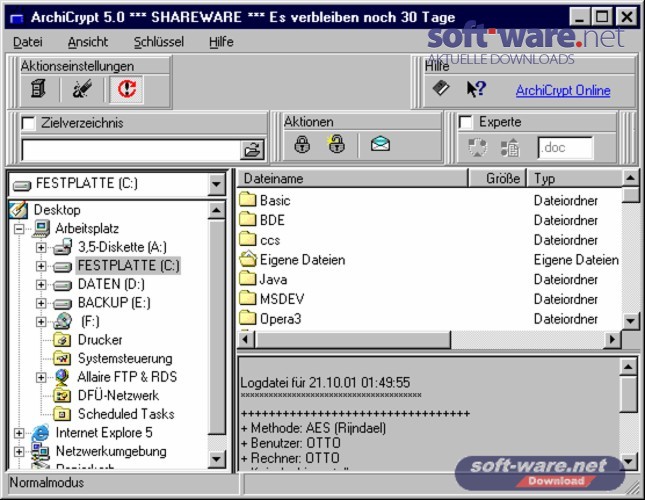645x500 pixels.
Task: Click the .doc extension input field
Action: (565, 148)
